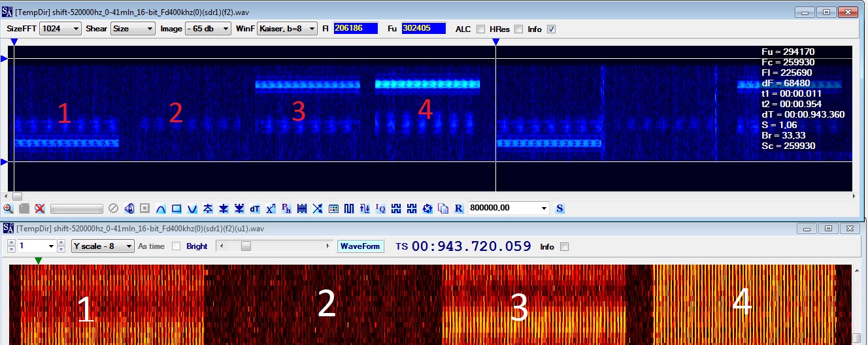Enable the HRes checkbox
This screenshot has height=345, width=868.
[x=519, y=29]
